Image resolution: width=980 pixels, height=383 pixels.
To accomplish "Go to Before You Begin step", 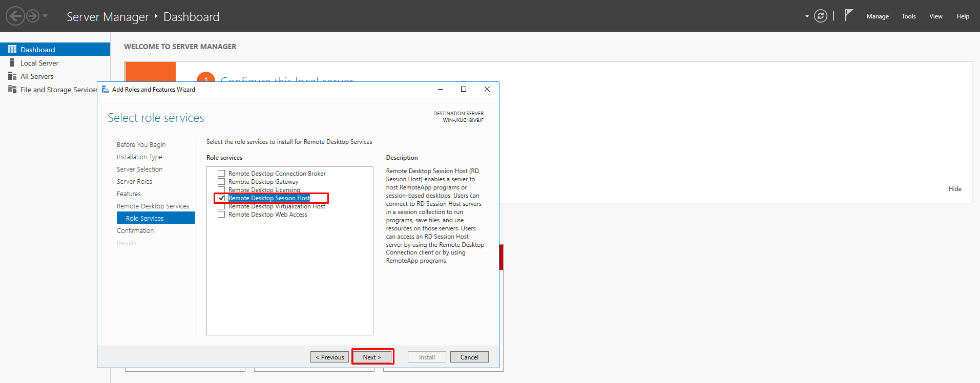I will pyautogui.click(x=141, y=145).
